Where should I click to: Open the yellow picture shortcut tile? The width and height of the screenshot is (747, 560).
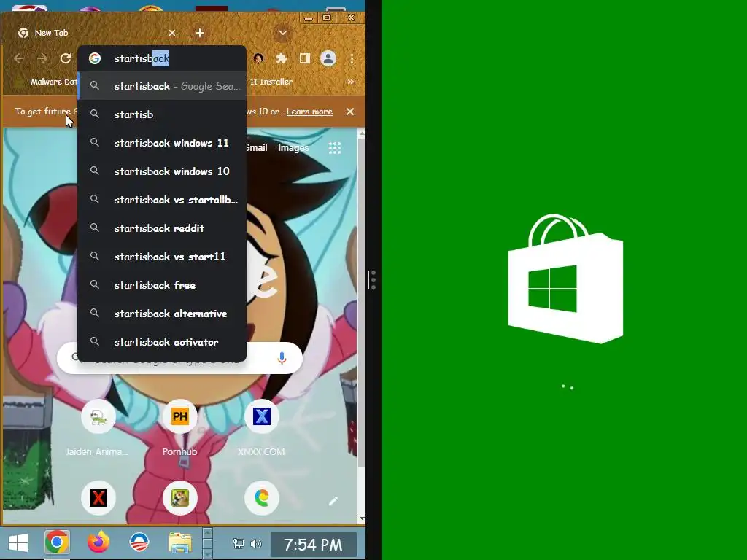180,498
